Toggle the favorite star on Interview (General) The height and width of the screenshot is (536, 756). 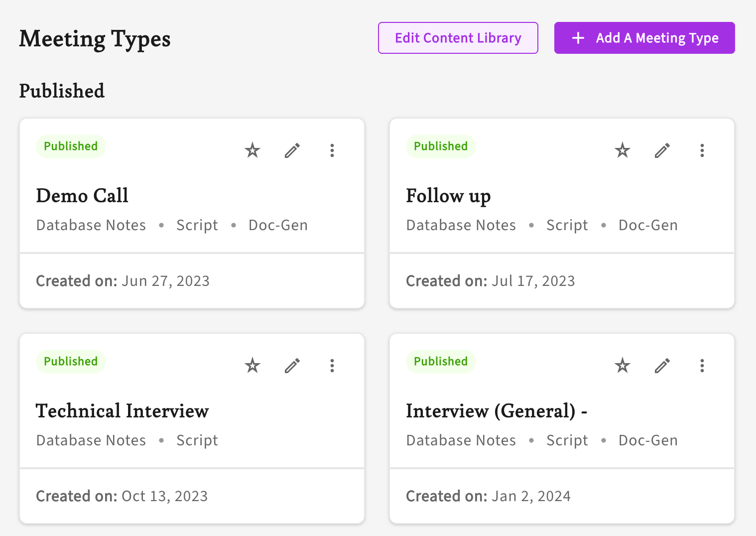point(623,366)
